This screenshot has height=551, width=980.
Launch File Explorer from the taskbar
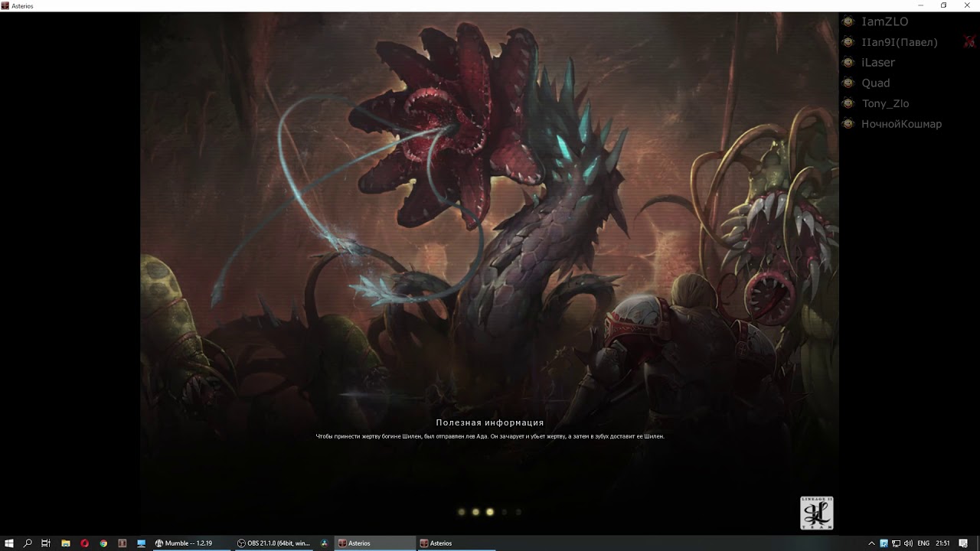point(66,543)
